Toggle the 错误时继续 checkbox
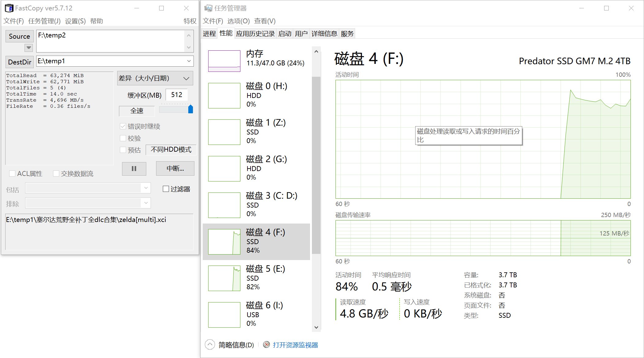Viewport: 644px width, 358px height. 123,126
